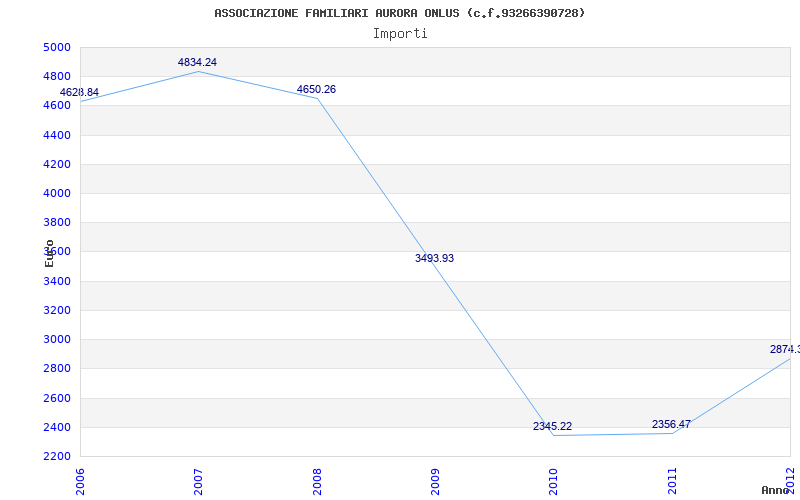800x500 pixels.
Task: Click the 2006 x-axis year label
Action: click(80, 482)
